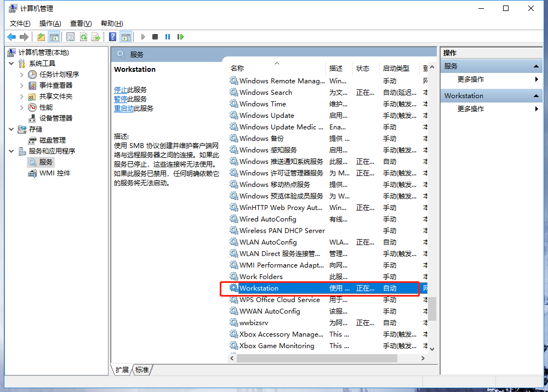Screen dimensions: 548x392
Task: Click the Export list toolbar icon
Action: [96, 37]
